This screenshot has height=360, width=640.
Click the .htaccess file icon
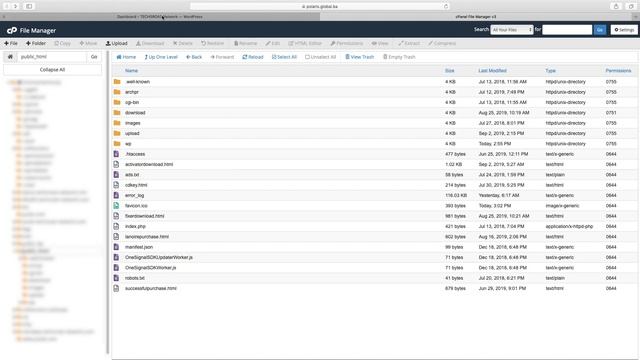pyautogui.click(x=116, y=154)
